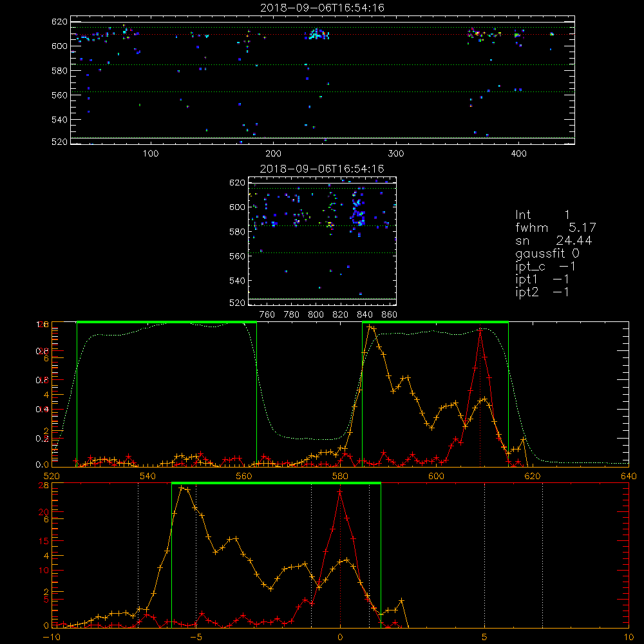
Task: Click x-axis label 800 in middle panel
Action: pyautogui.click(x=316, y=315)
